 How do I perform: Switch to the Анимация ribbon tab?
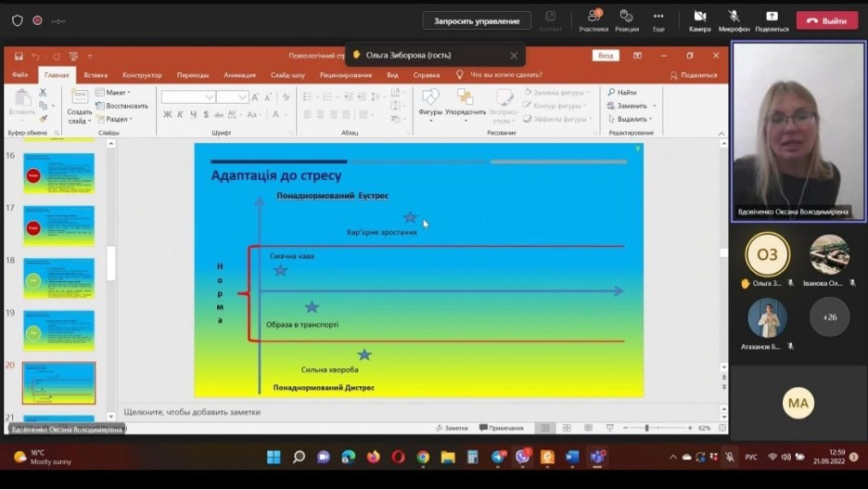click(x=239, y=75)
